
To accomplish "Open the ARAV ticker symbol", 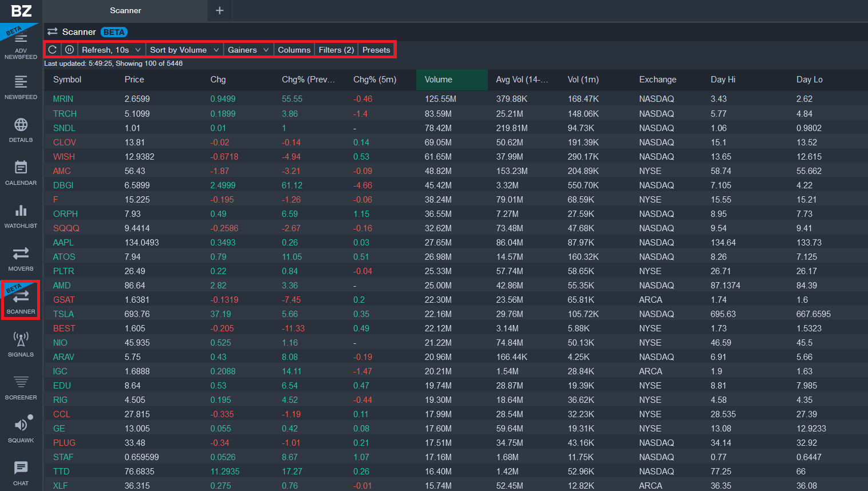I will [63, 357].
